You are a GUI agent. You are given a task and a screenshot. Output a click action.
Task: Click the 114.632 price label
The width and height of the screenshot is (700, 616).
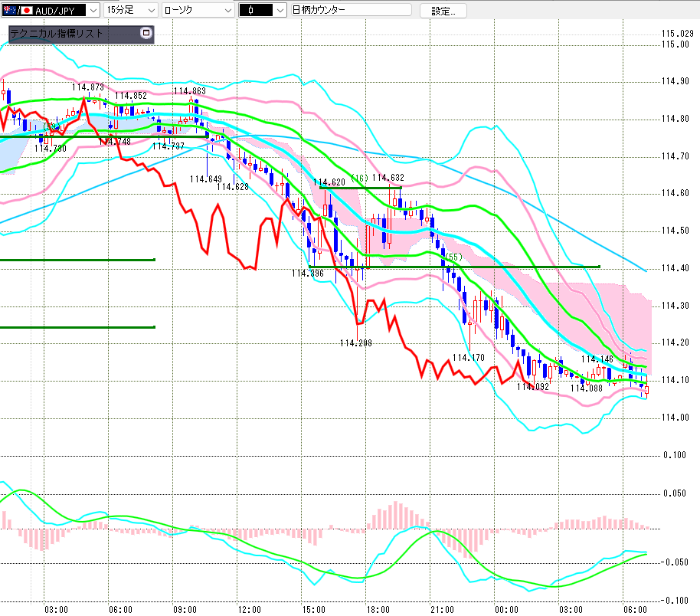(388, 178)
